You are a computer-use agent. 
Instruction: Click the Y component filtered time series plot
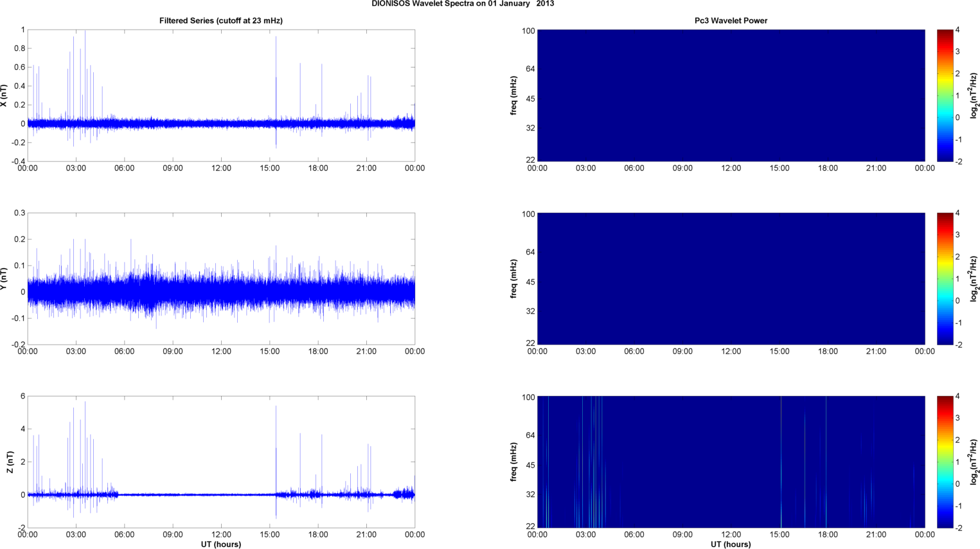click(x=221, y=279)
